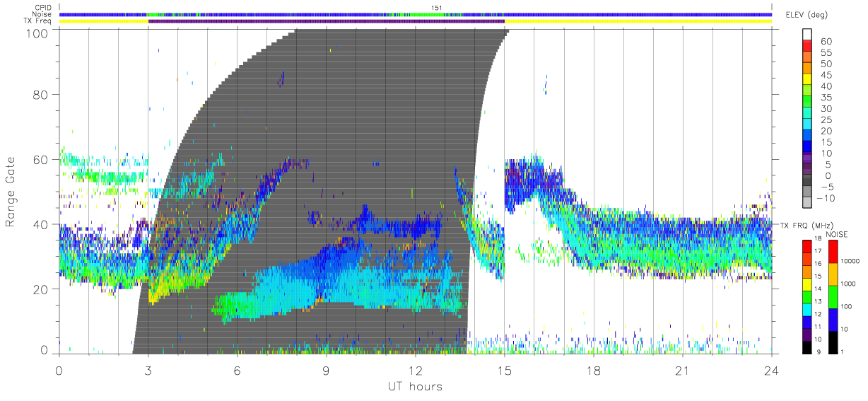Image resolution: width=868 pixels, height=401 pixels.
Task: Click the Range Gate axis title
Action: click(12, 192)
